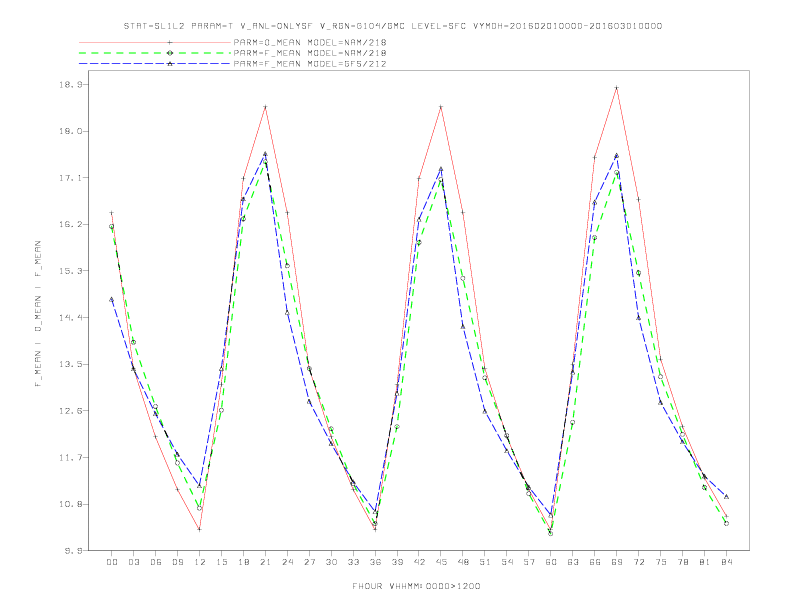Screen dimensions: 792x612
Task: Click the green dashed legend line sample
Action: click(x=155, y=53)
